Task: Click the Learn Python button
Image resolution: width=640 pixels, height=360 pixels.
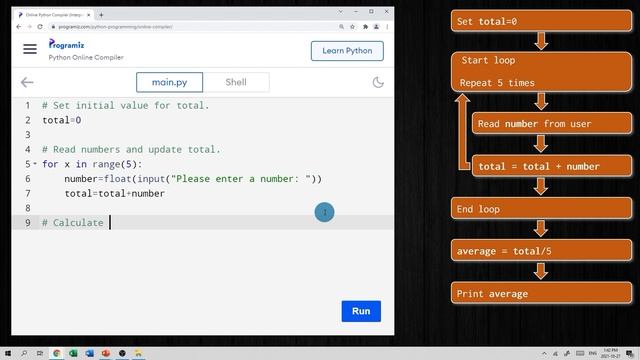Action: click(x=347, y=51)
